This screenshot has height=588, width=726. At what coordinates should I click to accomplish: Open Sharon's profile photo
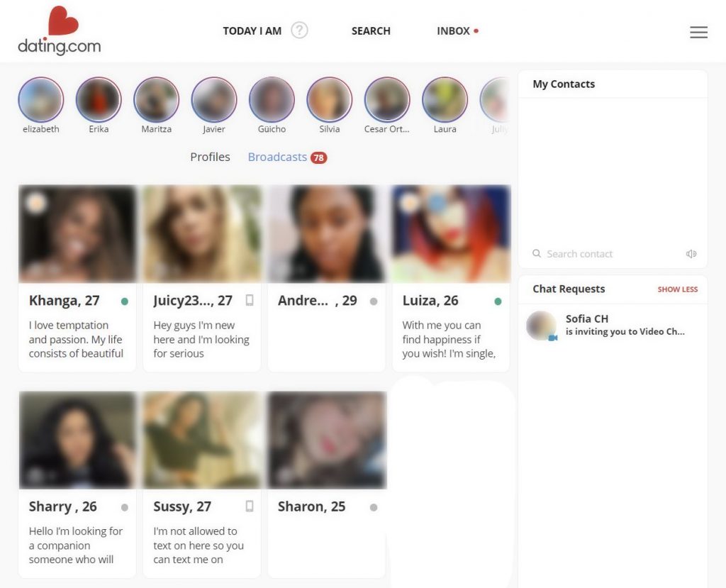[x=326, y=440]
